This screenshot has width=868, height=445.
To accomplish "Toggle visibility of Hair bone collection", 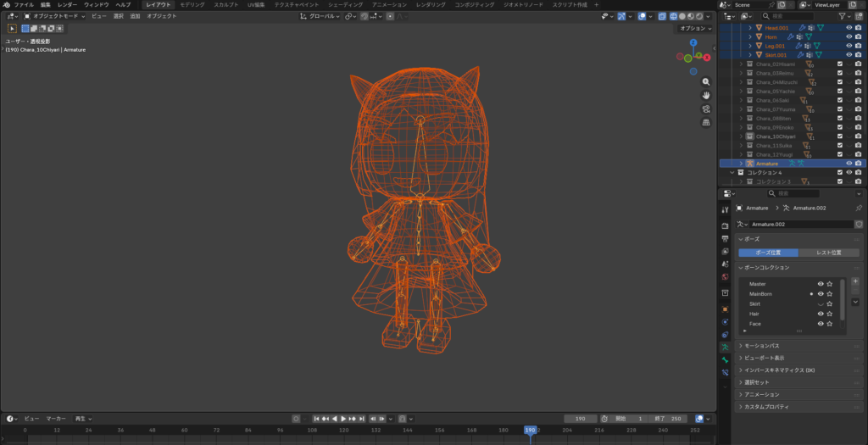I will 820,314.
